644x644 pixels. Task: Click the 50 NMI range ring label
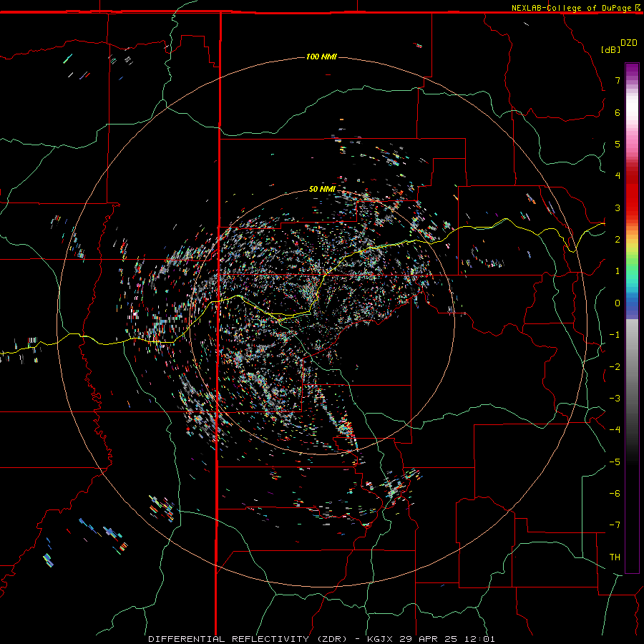click(x=322, y=189)
